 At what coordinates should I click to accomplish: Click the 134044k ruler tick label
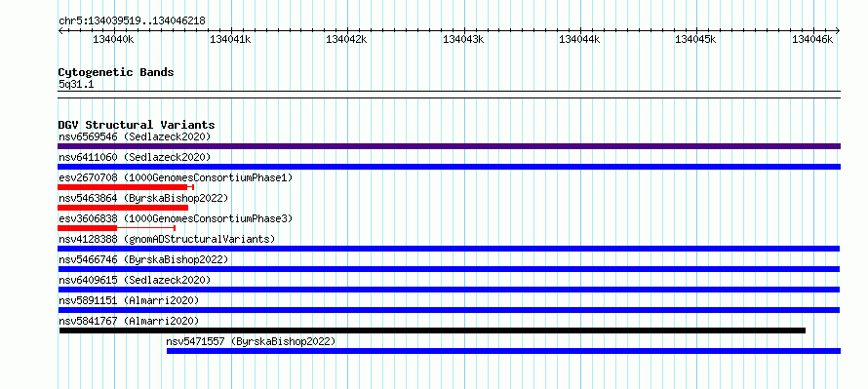(x=579, y=39)
